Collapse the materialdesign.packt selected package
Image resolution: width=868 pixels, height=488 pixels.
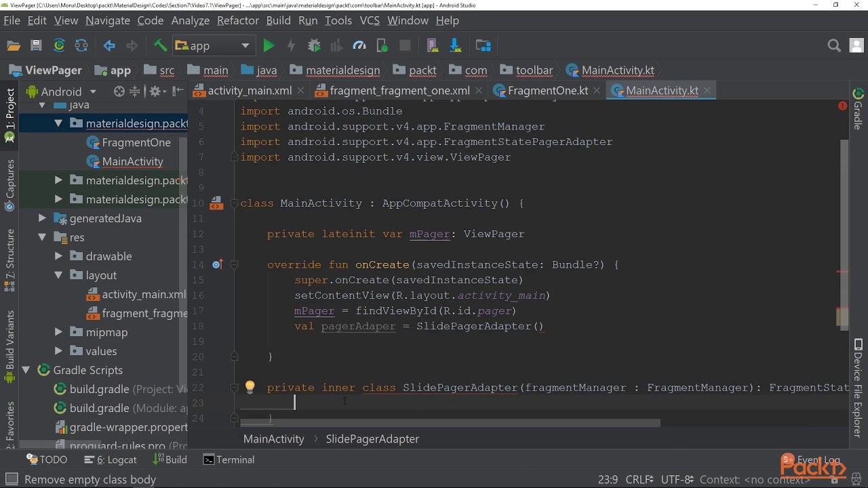point(58,123)
